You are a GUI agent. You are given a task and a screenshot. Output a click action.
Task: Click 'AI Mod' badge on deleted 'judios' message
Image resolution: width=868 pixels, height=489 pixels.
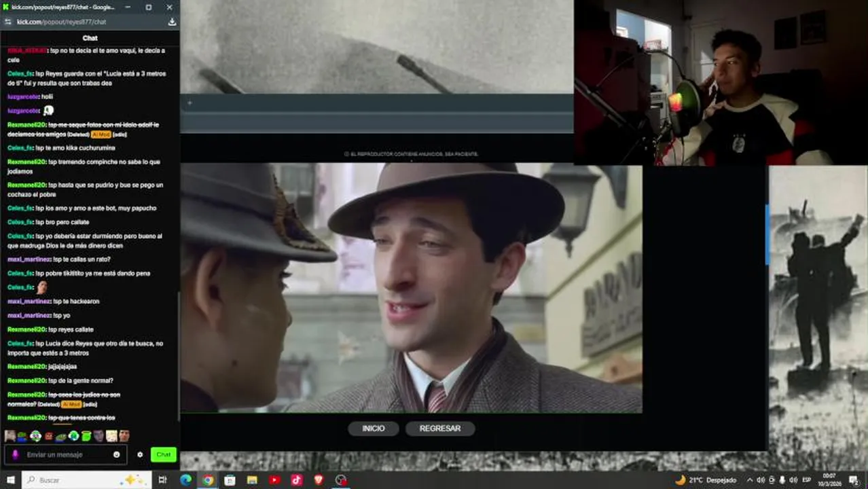point(71,404)
